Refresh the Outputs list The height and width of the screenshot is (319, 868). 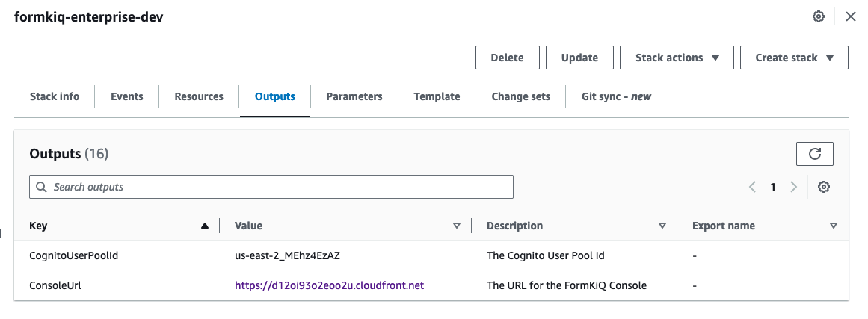pyautogui.click(x=814, y=154)
